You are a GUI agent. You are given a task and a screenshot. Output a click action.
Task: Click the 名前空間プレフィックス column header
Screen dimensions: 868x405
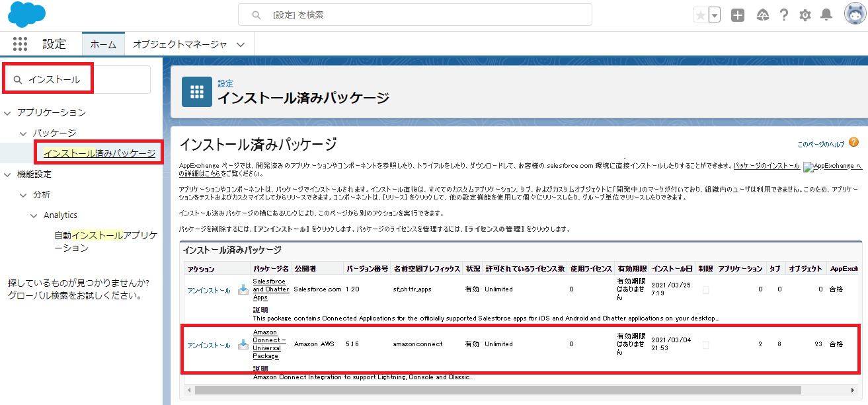pyautogui.click(x=426, y=269)
